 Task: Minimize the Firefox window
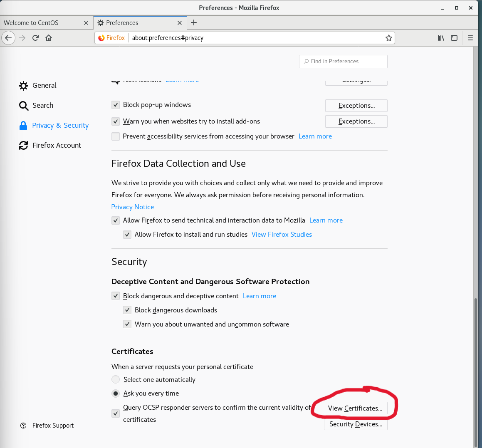tap(442, 8)
